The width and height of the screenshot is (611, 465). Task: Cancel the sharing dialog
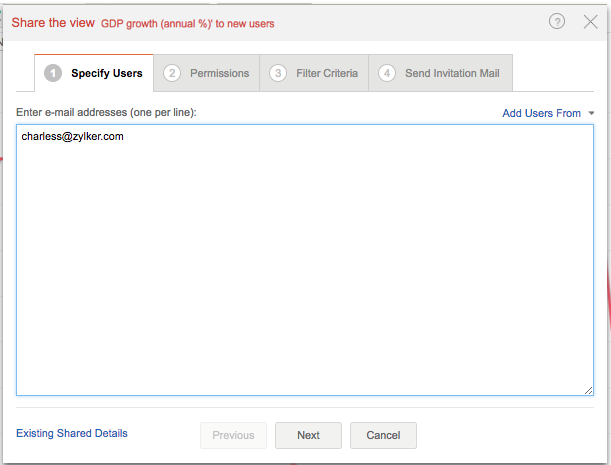pyautogui.click(x=383, y=435)
